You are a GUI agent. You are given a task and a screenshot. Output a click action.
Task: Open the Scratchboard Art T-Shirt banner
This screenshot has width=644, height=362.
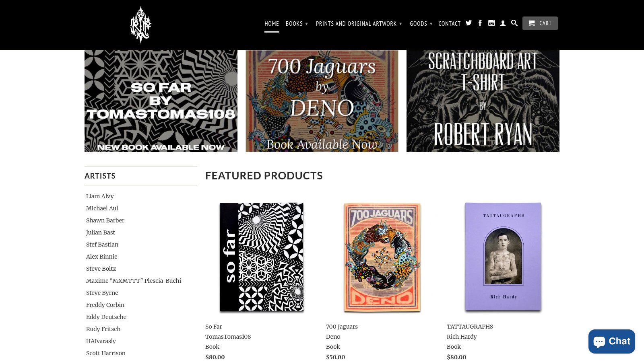click(483, 101)
